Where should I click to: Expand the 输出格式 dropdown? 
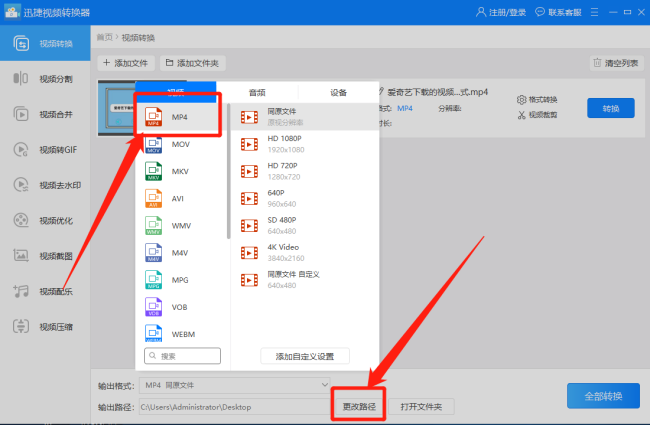point(235,385)
